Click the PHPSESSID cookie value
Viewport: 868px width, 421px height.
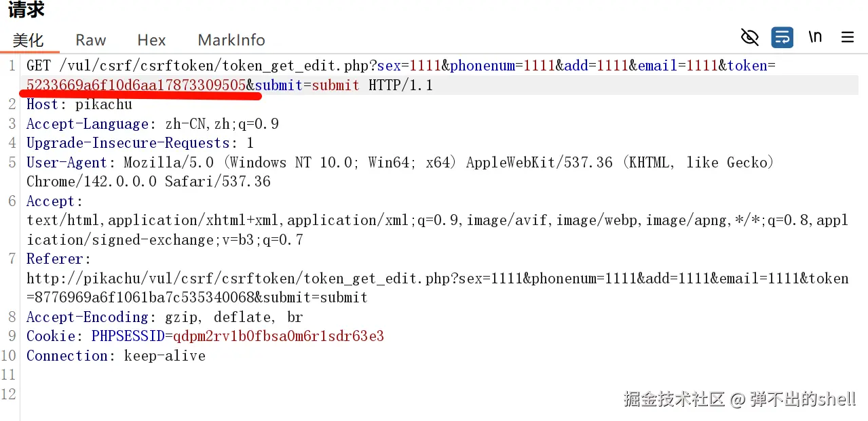[x=278, y=336]
